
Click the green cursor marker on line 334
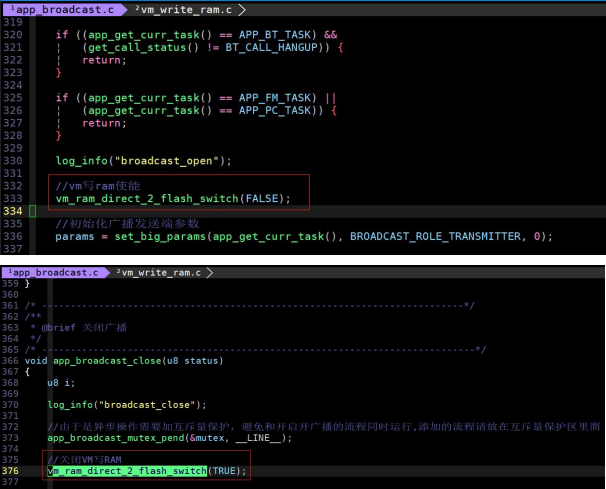point(32,211)
